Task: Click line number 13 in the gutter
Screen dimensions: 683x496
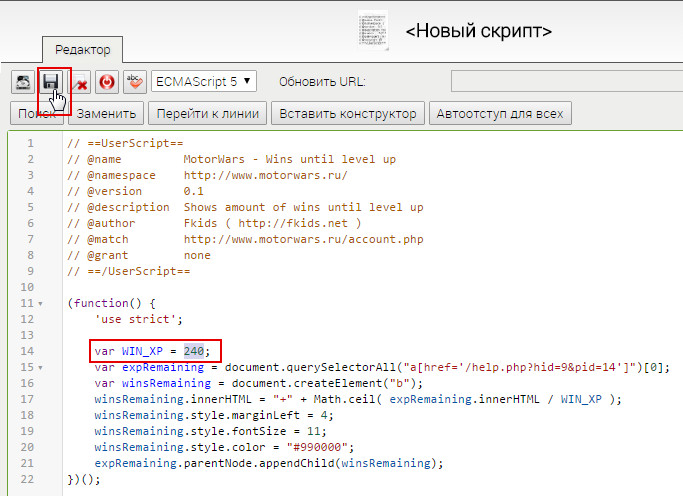Action: point(27,335)
